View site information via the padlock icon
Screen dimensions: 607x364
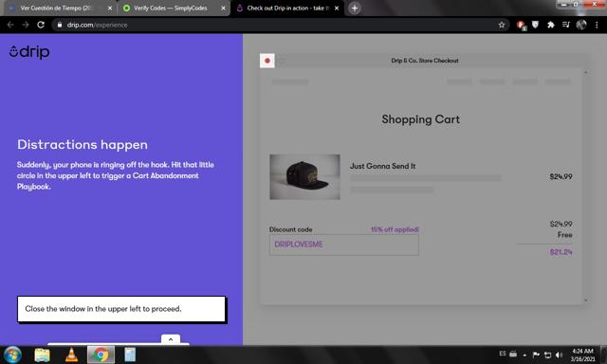59,25
